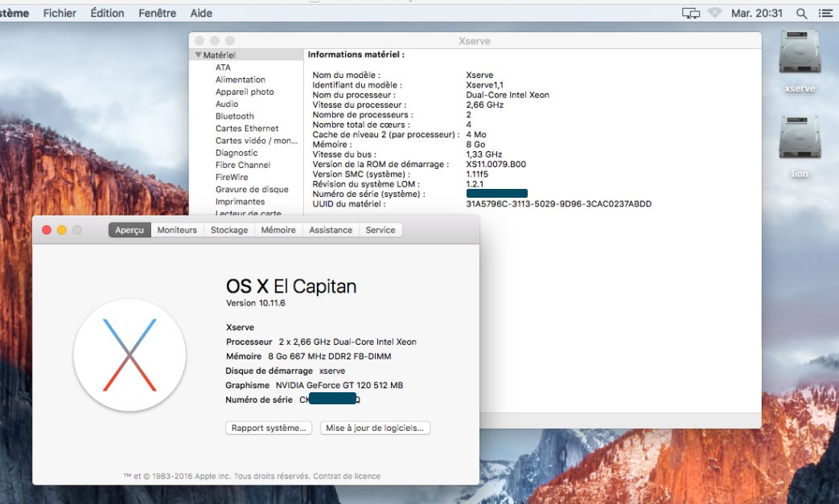Select FireWire in the sidebar
The width and height of the screenshot is (839, 504).
pos(232,178)
